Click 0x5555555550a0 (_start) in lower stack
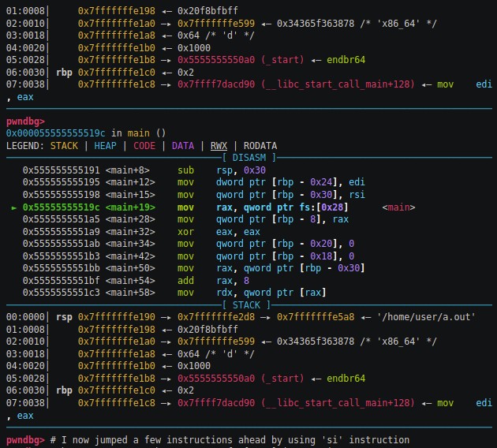Image resolution: width=497 pixels, height=448 pixels. (x=241, y=378)
